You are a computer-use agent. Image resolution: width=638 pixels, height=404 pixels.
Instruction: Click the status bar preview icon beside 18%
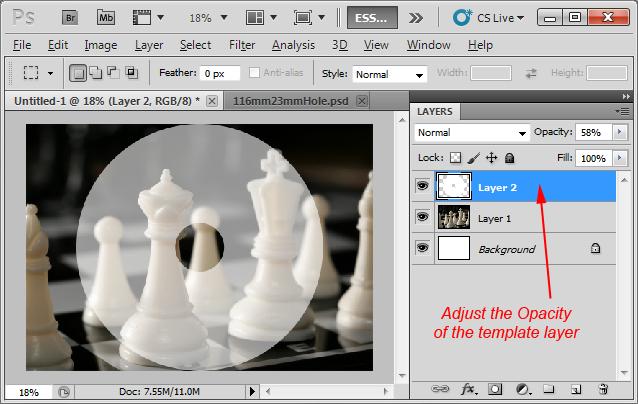point(64,392)
